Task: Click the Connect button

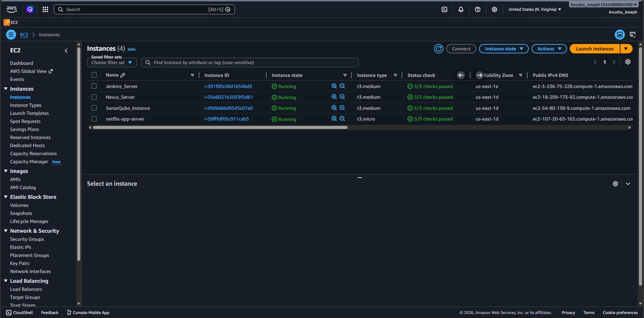Action: [461, 49]
